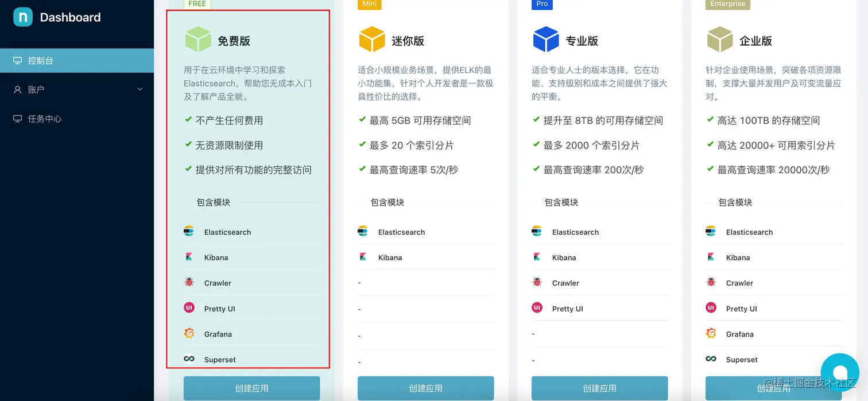
Task: Click the 企业版 plan title
Action: point(755,41)
